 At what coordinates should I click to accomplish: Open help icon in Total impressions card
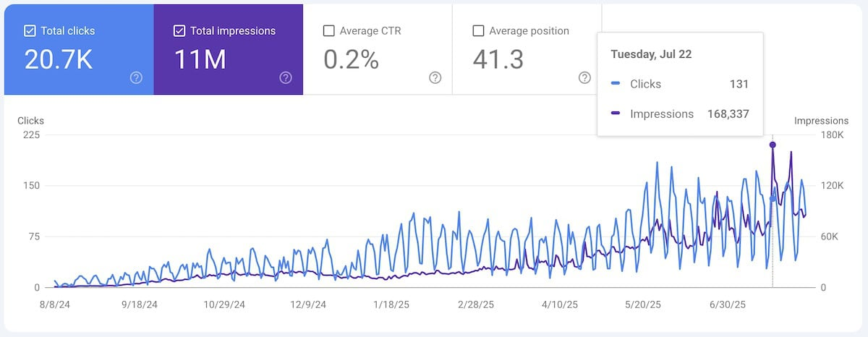pos(286,78)
